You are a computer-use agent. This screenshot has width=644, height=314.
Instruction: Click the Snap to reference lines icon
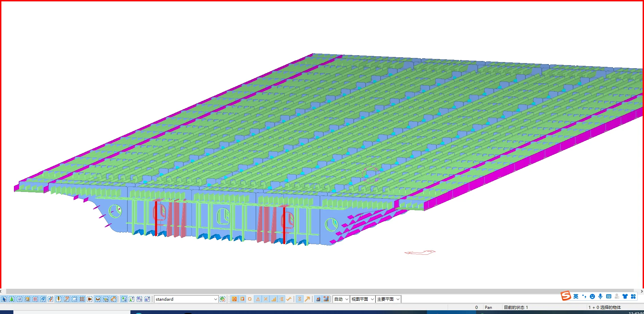pyautogui.click(x=318, y=299)
